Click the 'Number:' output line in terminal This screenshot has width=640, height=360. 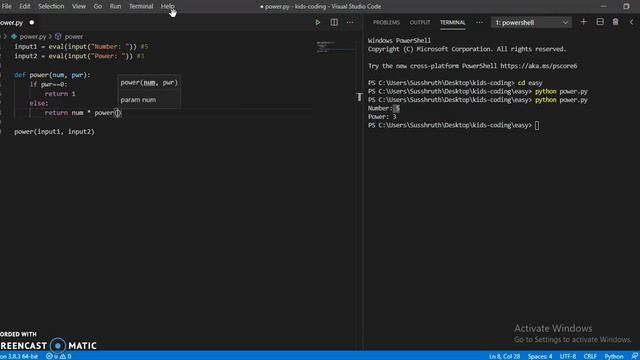pyautogui.click(x=384, y=109)
